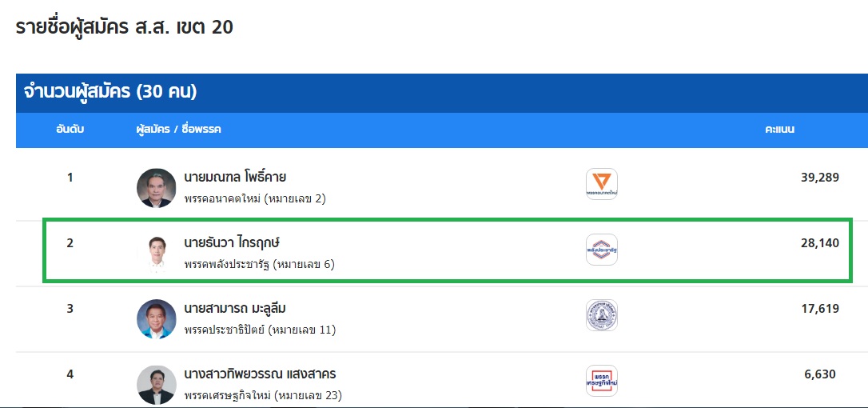Click the orange party logo in row 1
The image size is (868, 408).
coord(601,184)
